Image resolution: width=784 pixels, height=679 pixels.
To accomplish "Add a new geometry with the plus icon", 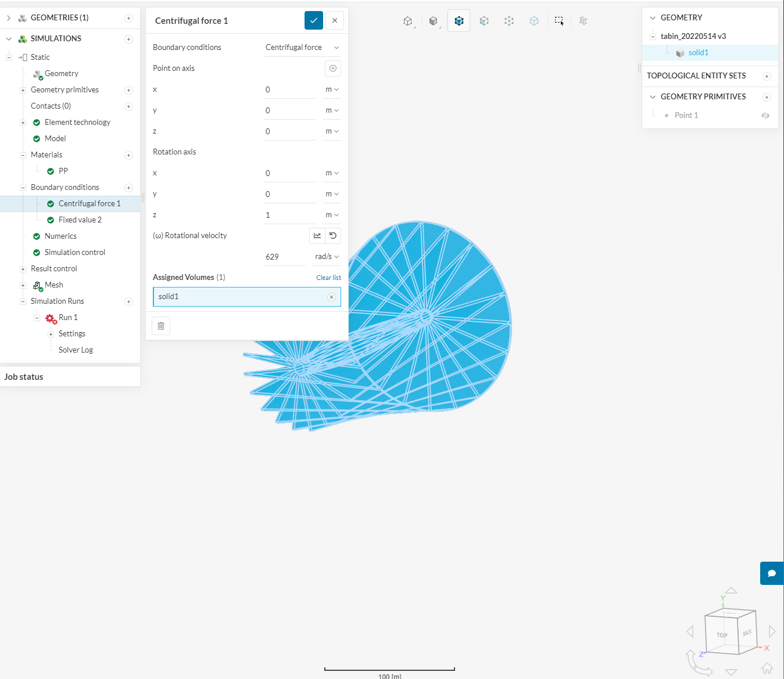I will point(128,18).
